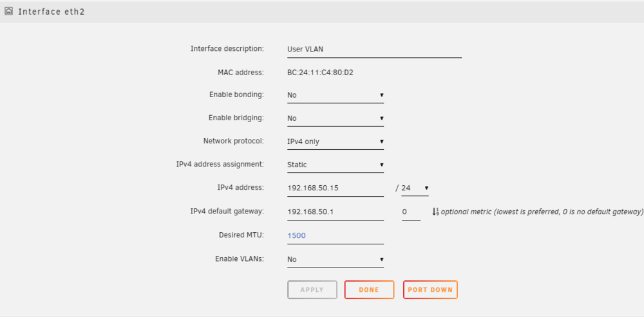Screen dimensions: 644x317
Task: Click the gateway metric field showing 0
Action: (x=411, y=212)
